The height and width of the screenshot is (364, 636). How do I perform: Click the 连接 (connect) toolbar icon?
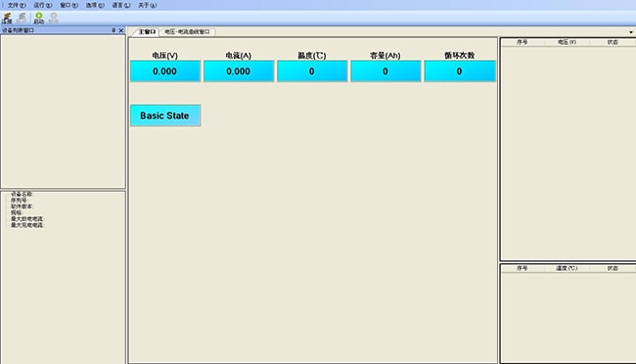point(7,18)
